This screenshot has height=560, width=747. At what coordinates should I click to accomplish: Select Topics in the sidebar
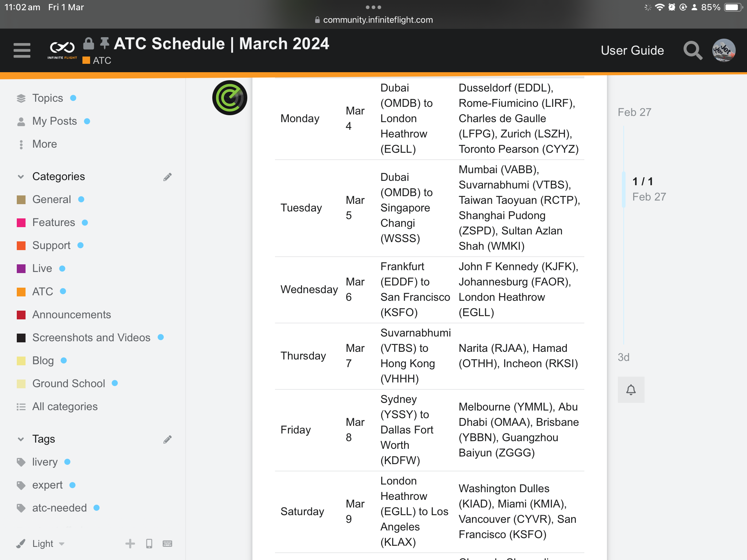point(47,98)
